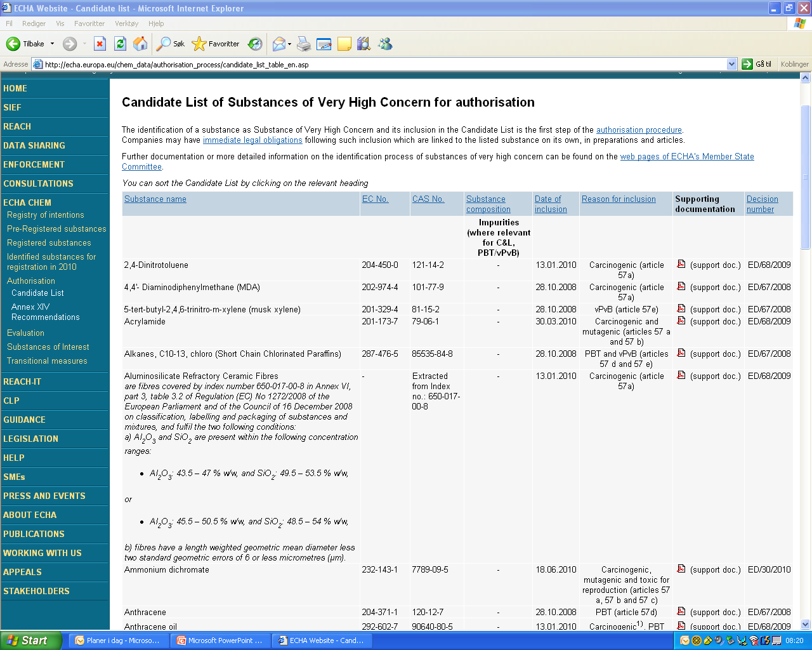Print the page with printer icon
Image resolution: width=812 pixels, height=650 pixels.
[x=304, y=44]
